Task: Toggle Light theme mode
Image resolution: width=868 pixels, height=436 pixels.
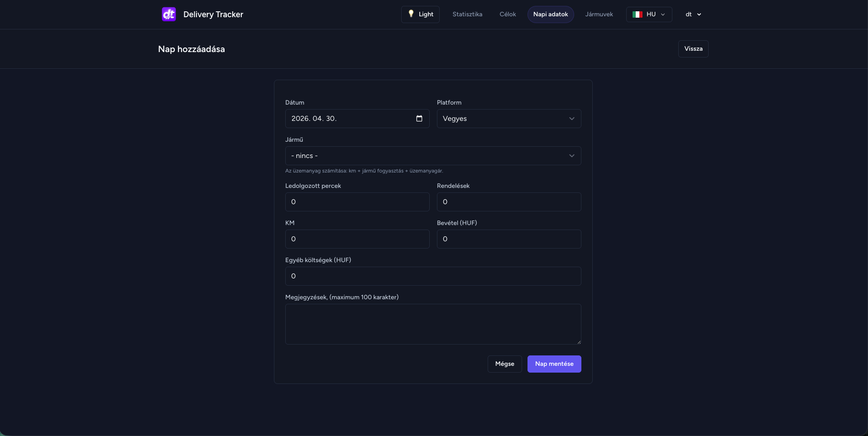Action: pyautogui.click(x=420, y=14)
